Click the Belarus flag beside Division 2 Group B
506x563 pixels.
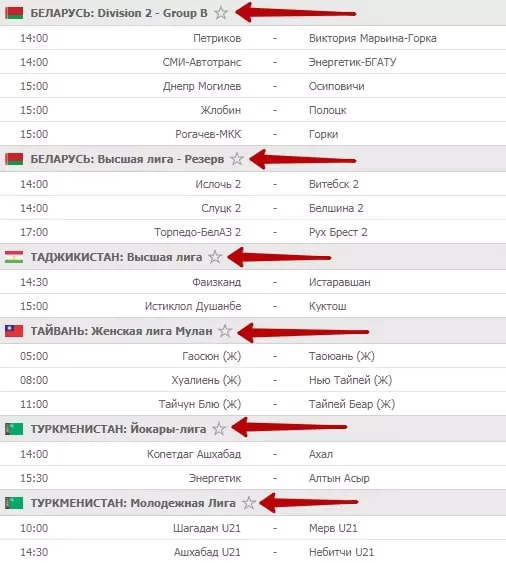(14, 13)
